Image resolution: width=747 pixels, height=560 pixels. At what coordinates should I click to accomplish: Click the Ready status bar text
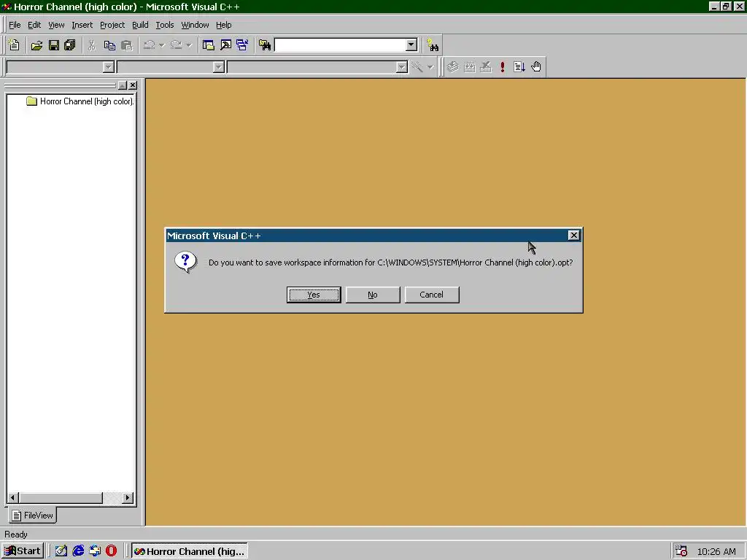click(x=16, y=534)
